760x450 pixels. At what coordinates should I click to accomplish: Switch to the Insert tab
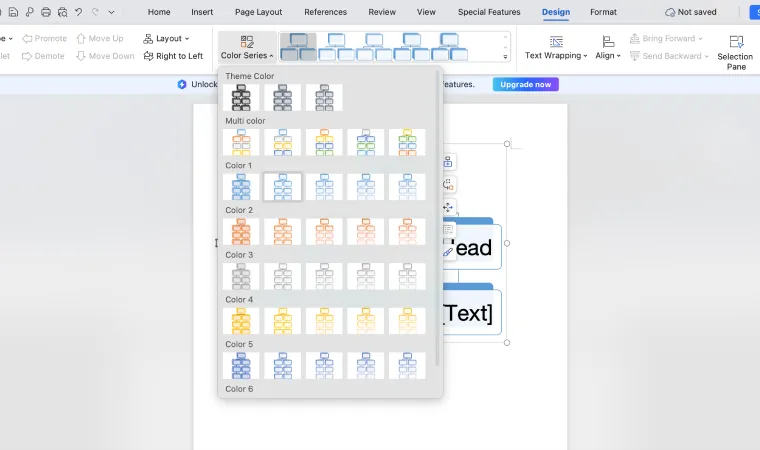[x=202, y=12]
